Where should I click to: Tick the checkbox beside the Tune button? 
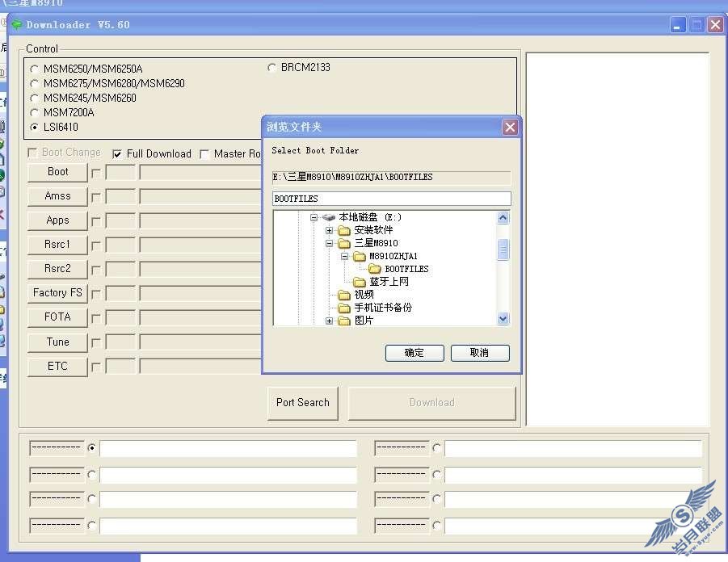tap(95, 343)
